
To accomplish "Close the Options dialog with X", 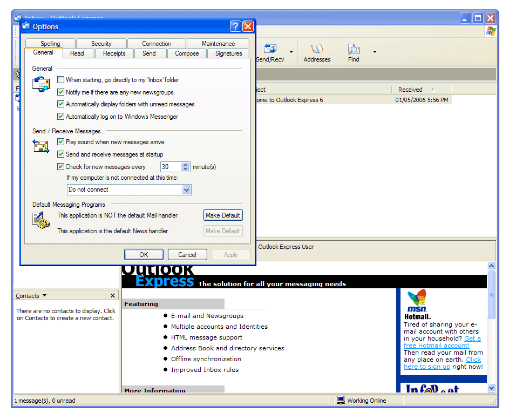I will click(248, 26).
